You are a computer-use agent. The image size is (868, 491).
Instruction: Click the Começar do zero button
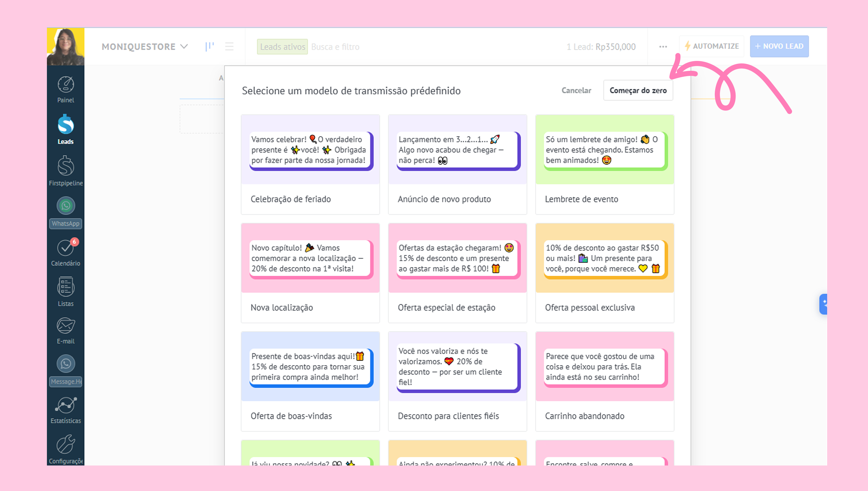pos(638,90)
